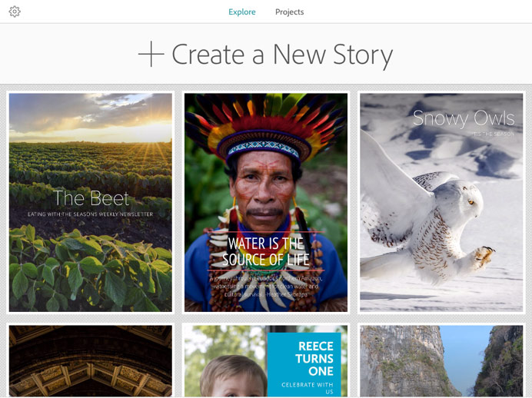Select the 'Create a New Story' text
The width and height of the screenshot is (532, 398).
click(282, 55)
